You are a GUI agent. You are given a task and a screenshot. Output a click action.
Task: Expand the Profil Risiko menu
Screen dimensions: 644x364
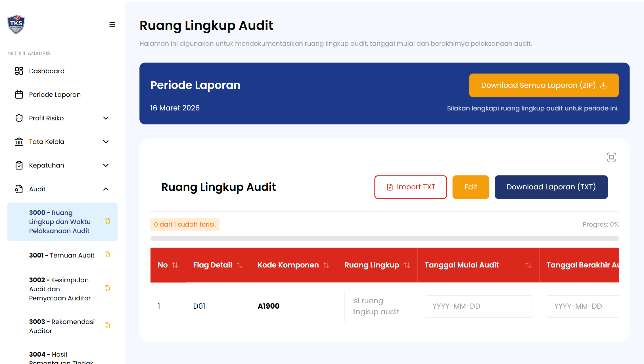[106, 118]
